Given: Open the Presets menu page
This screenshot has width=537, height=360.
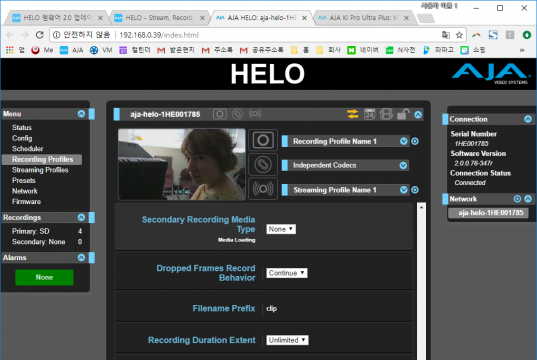Looking at the screenshot, I should 24,181.
